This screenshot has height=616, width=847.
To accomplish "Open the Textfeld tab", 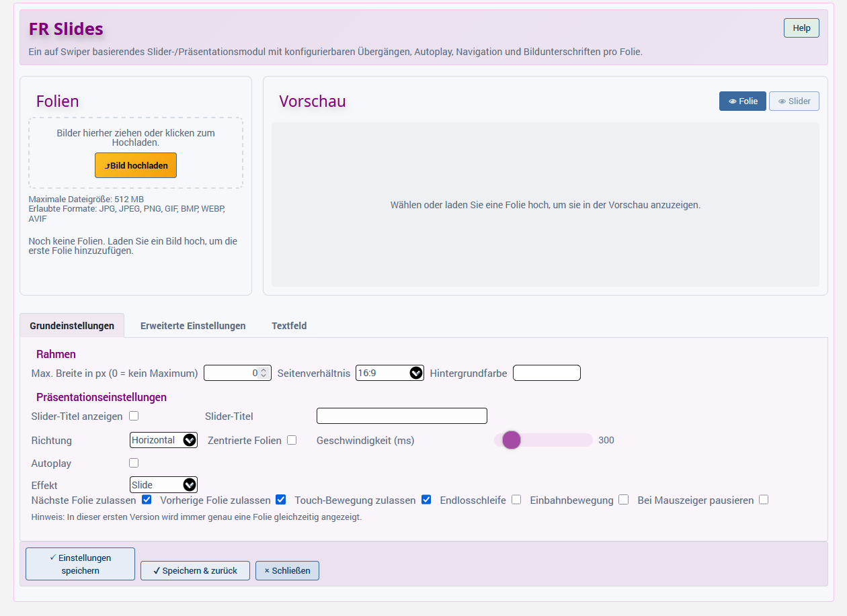I will tap(289, 326).
